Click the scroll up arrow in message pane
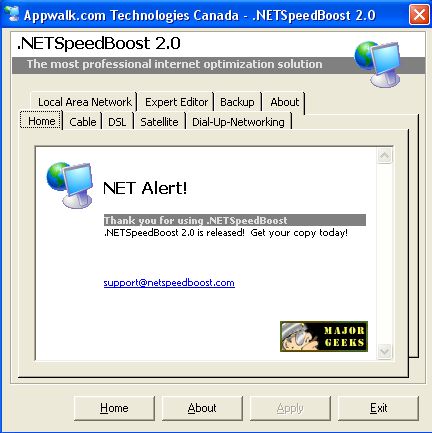 click(384, 156)
